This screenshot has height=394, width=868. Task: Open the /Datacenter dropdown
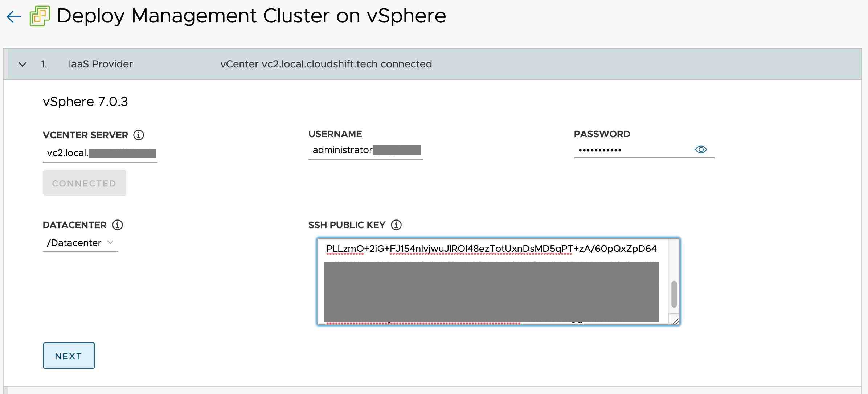point(80,243)
